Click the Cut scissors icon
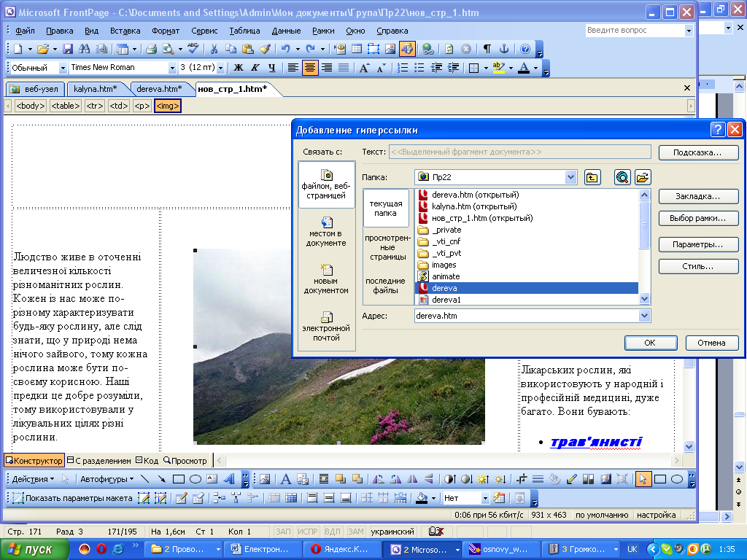 [x=214, y=49]
